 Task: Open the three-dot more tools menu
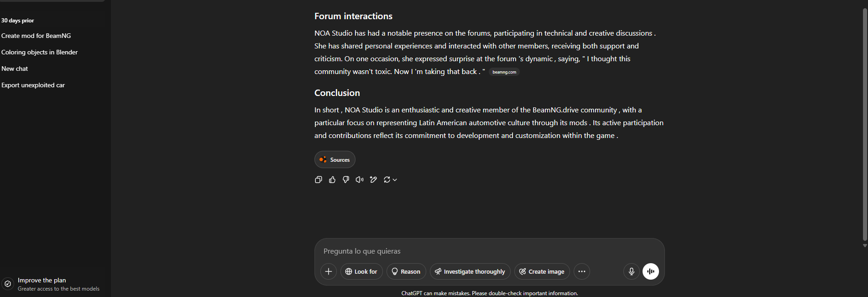click(582, 271)
